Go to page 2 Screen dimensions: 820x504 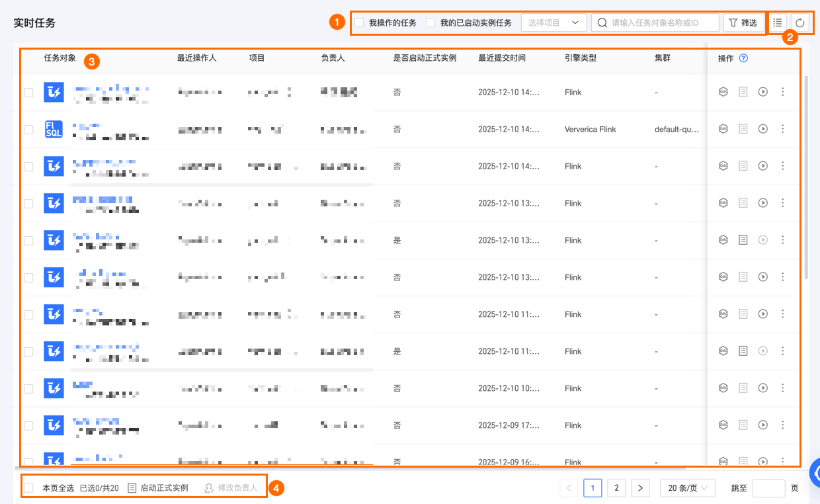point(616,488)
